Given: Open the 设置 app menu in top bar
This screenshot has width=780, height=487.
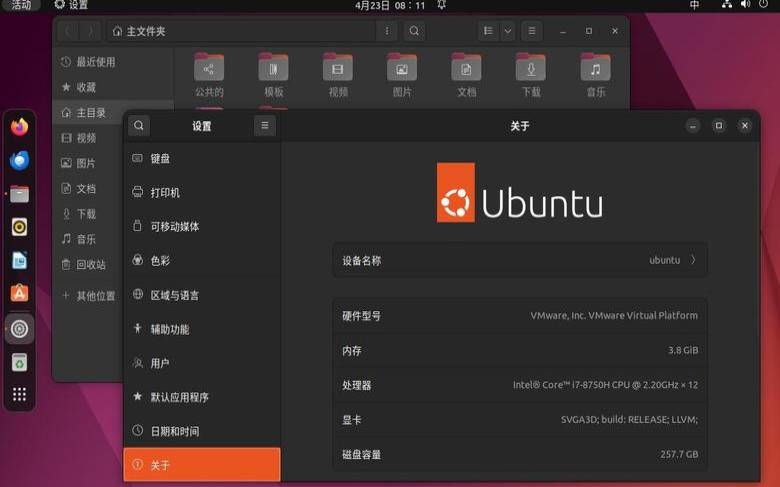Looking at the screenshot, I should [72, 5].
